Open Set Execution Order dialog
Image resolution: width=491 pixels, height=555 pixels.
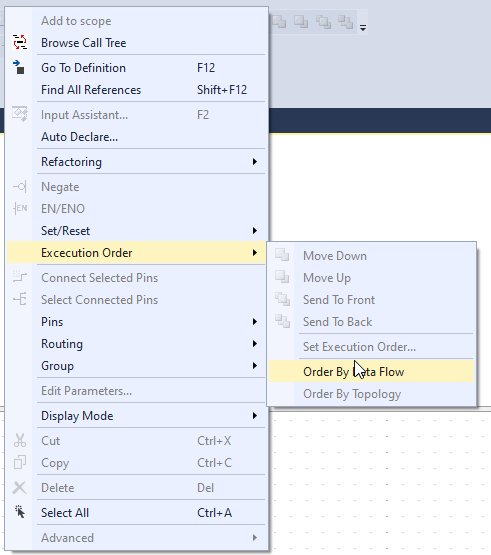pyautogui.click(x=372, y=347)
